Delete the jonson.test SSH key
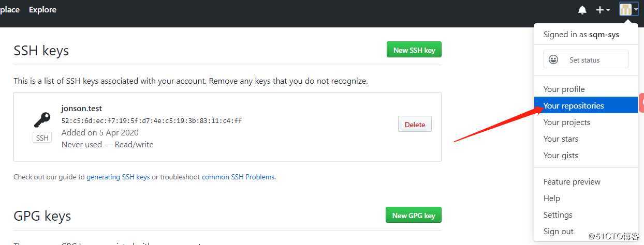This screenshot has height=245, width=644. pyautogui.click(x=415, y=124)
